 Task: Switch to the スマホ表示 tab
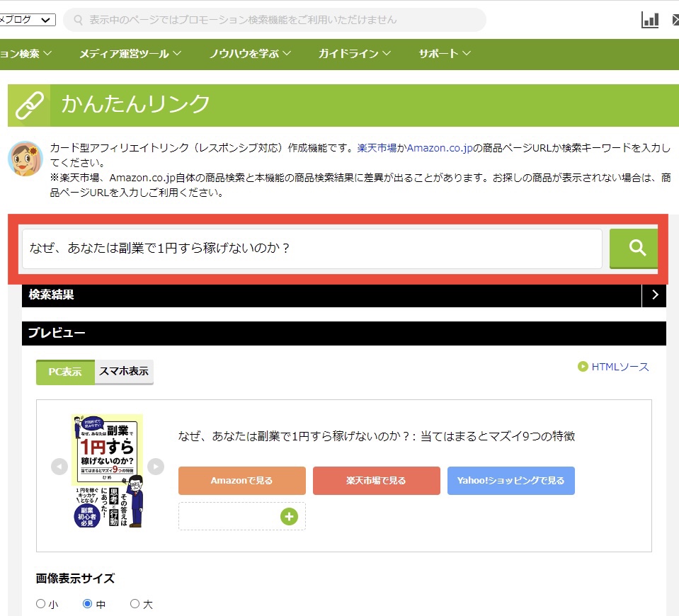coord(124,371)
